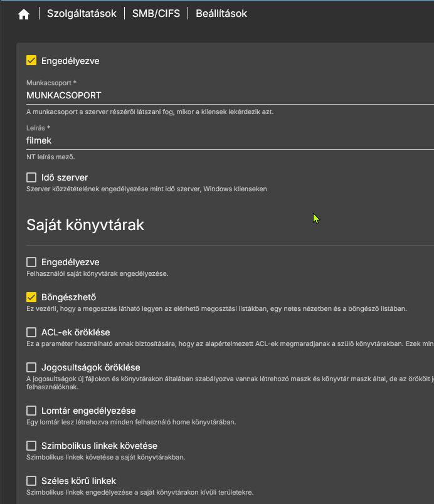This screenshot has width=434, height=504.
Task: Click the home icon in breadcrumb
Action: 24,14
